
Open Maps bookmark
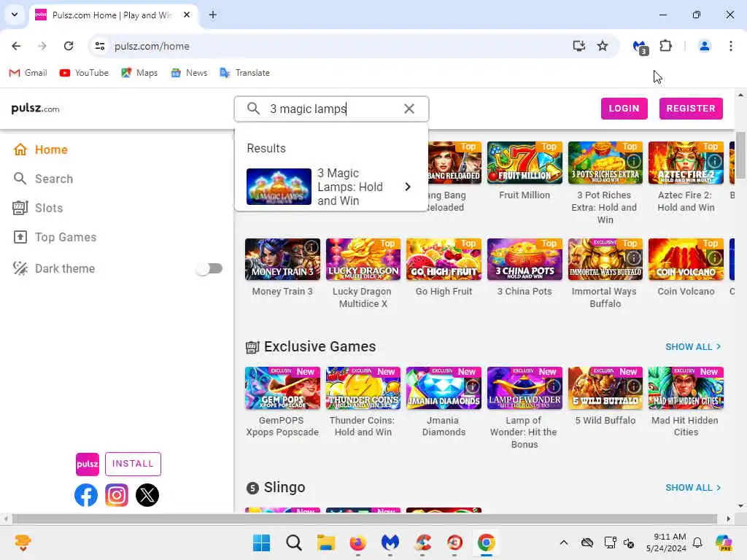pyautogui.click(x=139, y=73)
